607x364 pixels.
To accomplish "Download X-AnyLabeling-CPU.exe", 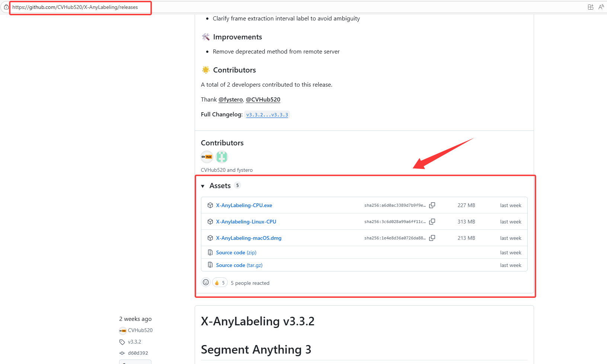I will click(x=244, y=205).
